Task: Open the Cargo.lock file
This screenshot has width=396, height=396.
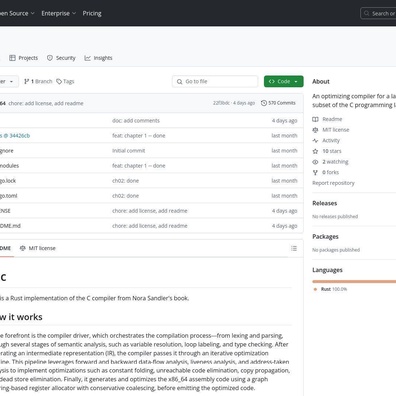Action: pyautogui.click(x=8, y=181)
